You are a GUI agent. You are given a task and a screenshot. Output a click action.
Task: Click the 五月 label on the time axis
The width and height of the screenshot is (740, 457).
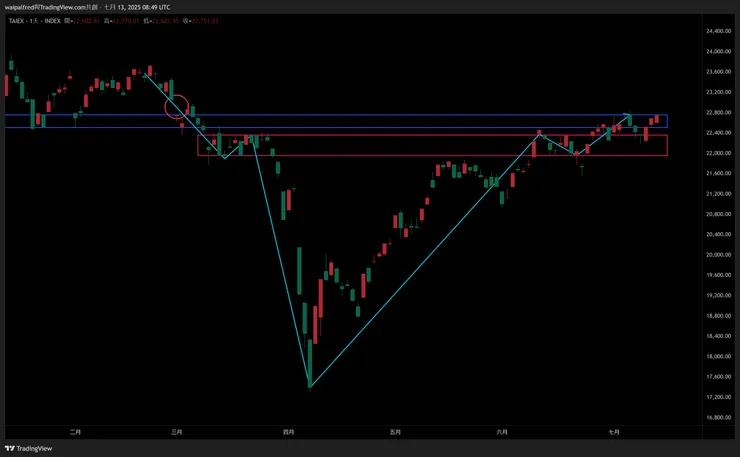click(x=395, y=432)
